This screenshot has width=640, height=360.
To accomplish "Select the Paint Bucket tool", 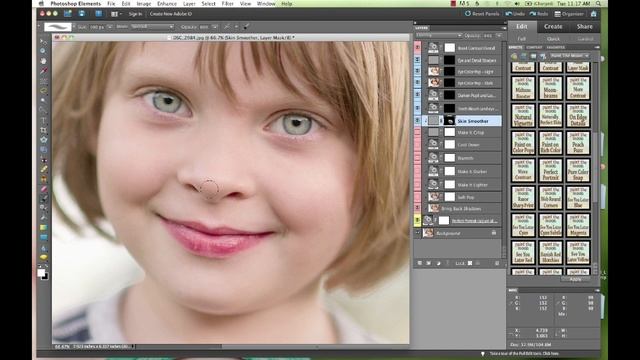I will (x=43, y=218).
